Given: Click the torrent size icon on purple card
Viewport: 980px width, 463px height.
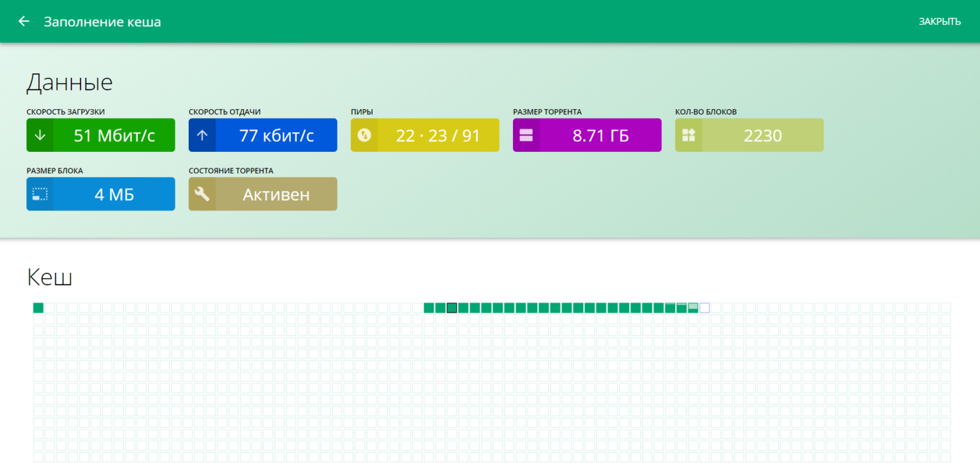Looking at the screenshot, I should tap(526, 135).
